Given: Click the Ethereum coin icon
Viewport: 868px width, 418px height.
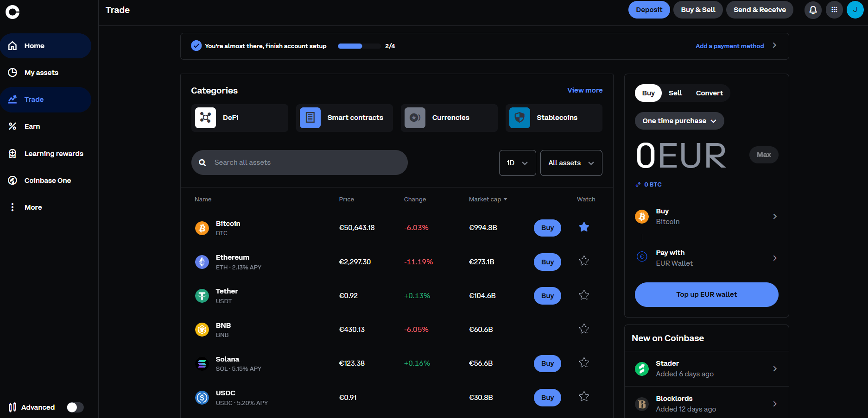Looking at the screenshot, I should pyautogui.click(x=202, y=262).
